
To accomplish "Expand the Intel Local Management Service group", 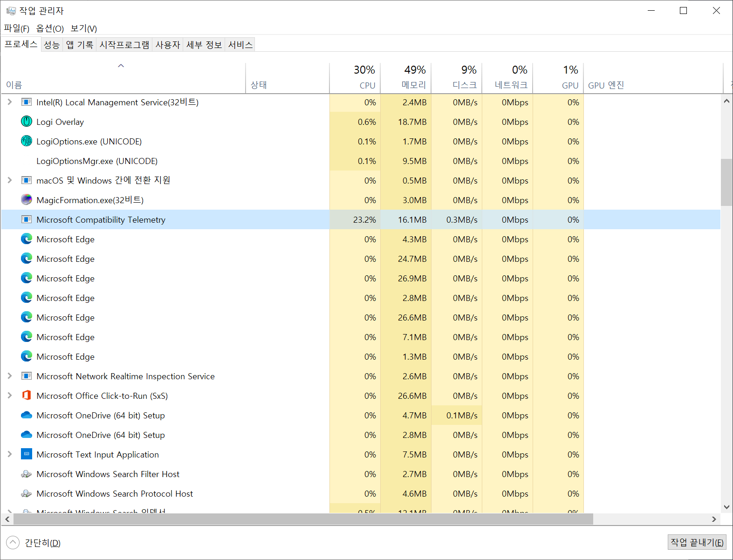I will pyautogui.click(x=10, y=102).
